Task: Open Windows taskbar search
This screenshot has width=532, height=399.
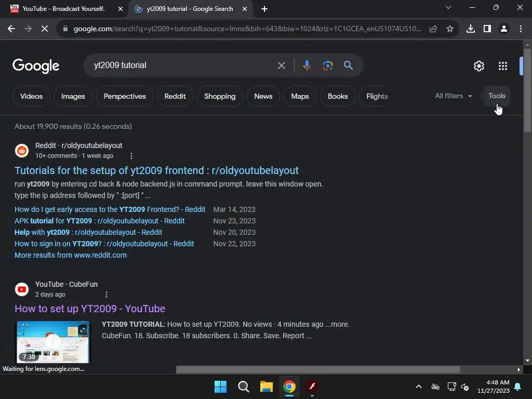Action: [x=243, y=387]
